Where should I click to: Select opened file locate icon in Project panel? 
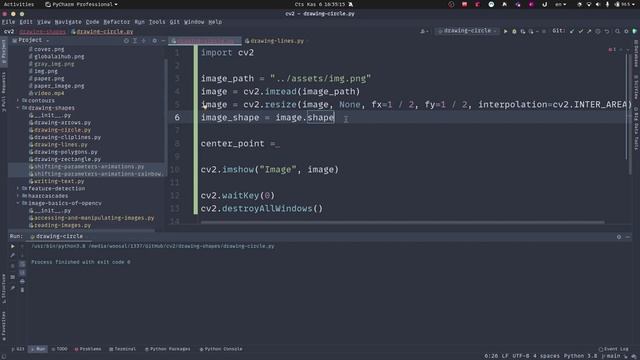coord(126,40)
